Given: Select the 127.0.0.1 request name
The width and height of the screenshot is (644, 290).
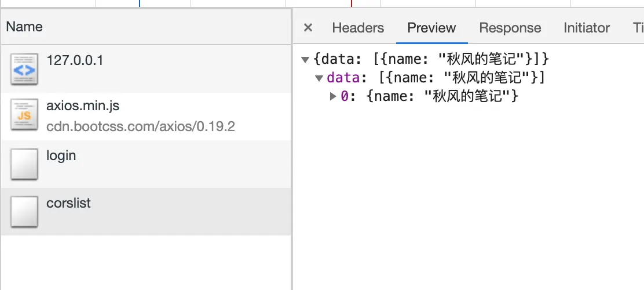Looking at the screenshot, I should tap(75, 60).
